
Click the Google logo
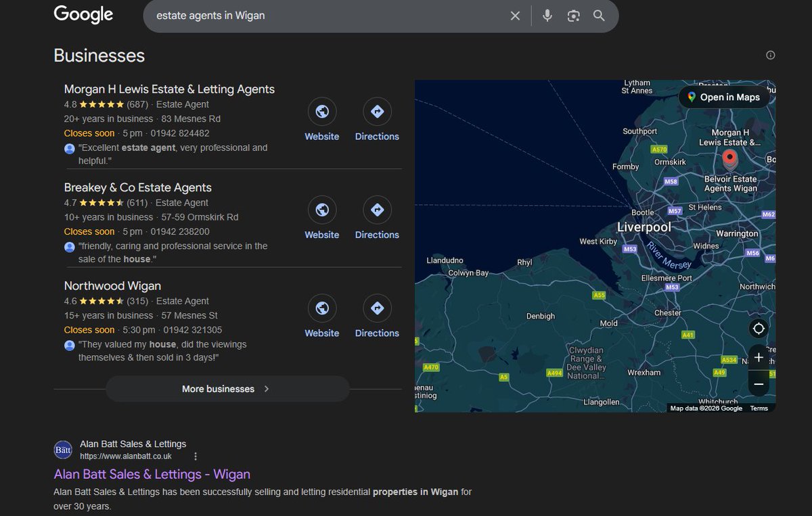(83, 15)
